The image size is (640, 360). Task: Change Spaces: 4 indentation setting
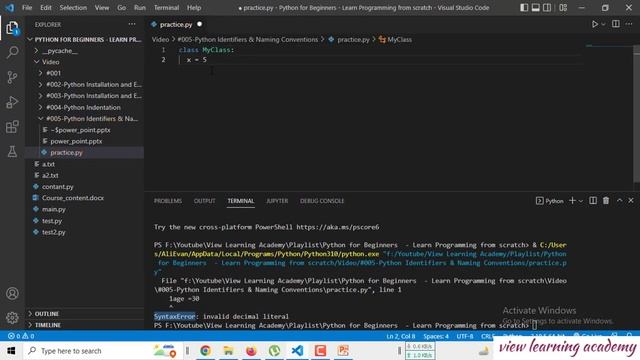click(x=436, y=336)
